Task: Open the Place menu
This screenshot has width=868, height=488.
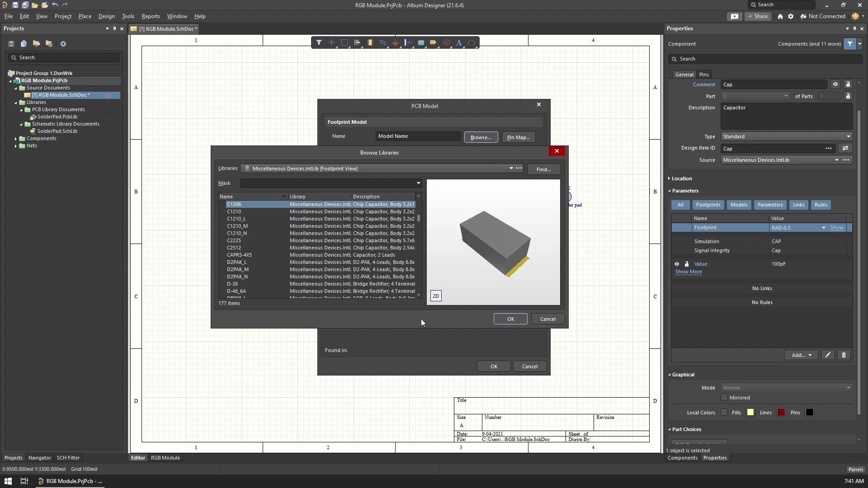Action: pos(85,16)
